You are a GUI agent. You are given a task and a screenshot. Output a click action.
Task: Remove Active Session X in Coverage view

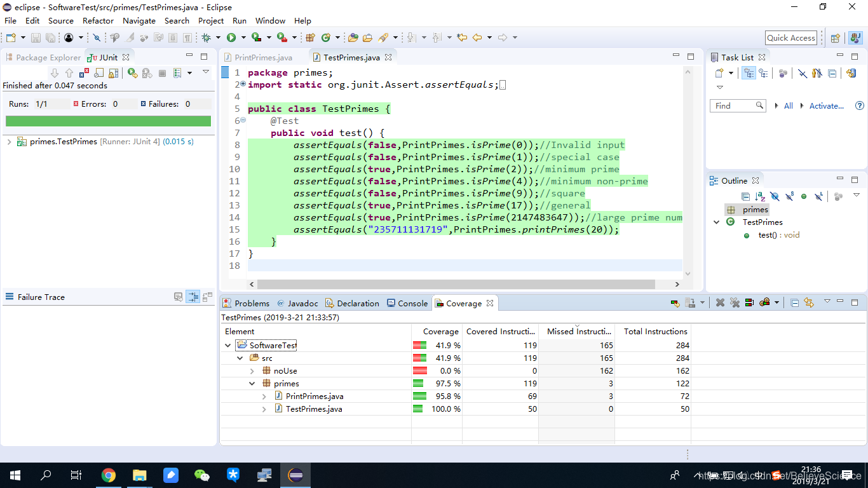click(720, 303)
